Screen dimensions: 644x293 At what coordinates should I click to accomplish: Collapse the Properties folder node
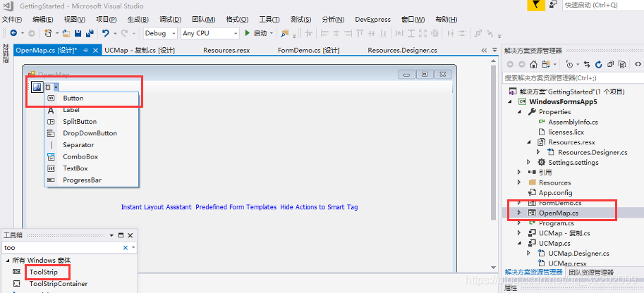519,111
